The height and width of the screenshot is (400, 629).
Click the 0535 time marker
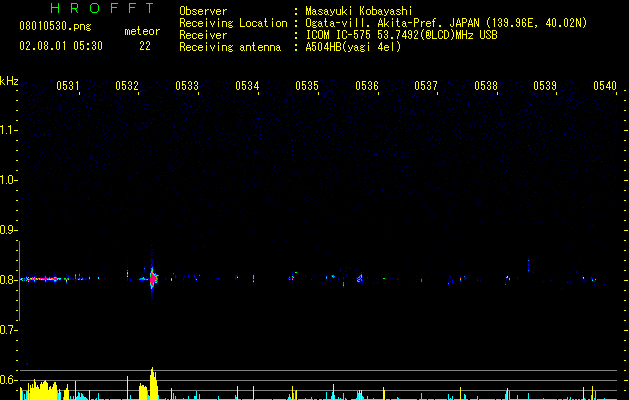pos(307,86)
